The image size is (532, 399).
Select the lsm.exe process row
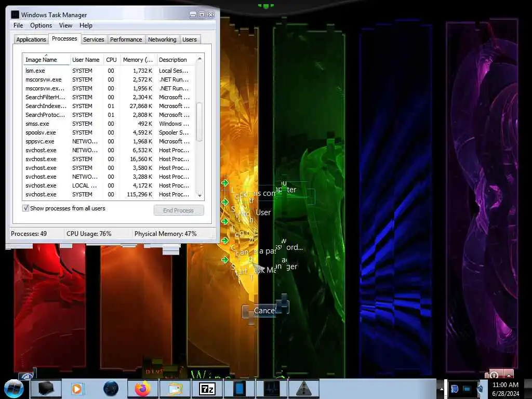click(x=109, y=71)
